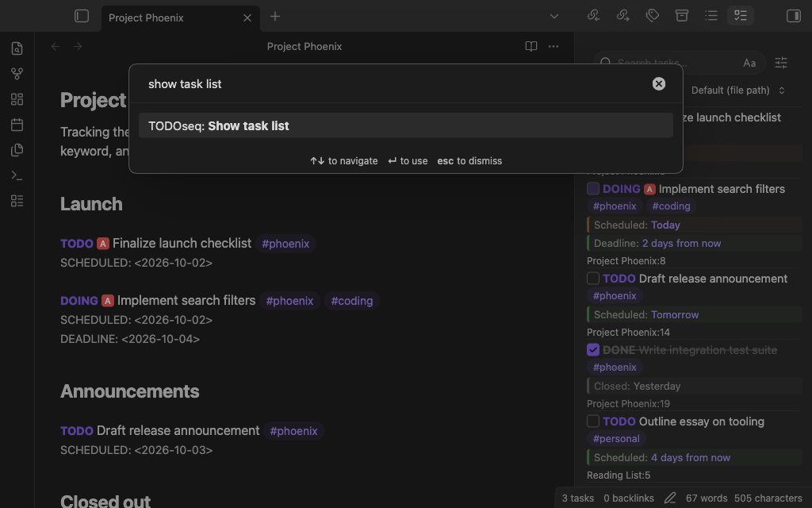
Task: Show outgoing links pane
Action: (x=623, y=16)
